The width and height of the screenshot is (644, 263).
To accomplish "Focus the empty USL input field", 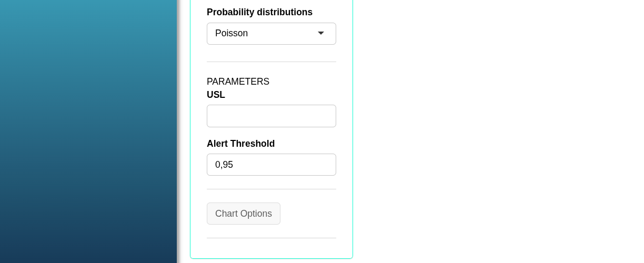I will pyautogui.click(x=271, y=116).
